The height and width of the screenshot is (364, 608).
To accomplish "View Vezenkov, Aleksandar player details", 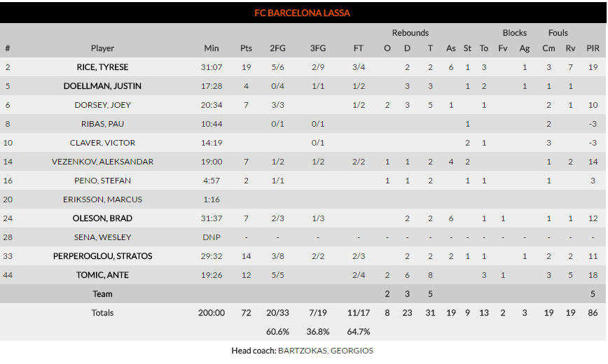I will click(102, 162).
